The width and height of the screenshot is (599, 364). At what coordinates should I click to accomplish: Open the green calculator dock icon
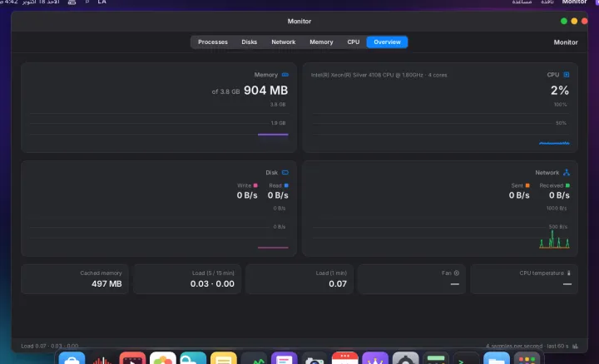coord(436,359)
